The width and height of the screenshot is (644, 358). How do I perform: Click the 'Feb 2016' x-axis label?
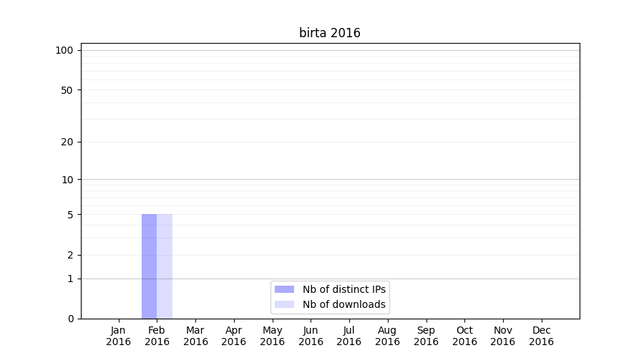click(x=157, y=336)
